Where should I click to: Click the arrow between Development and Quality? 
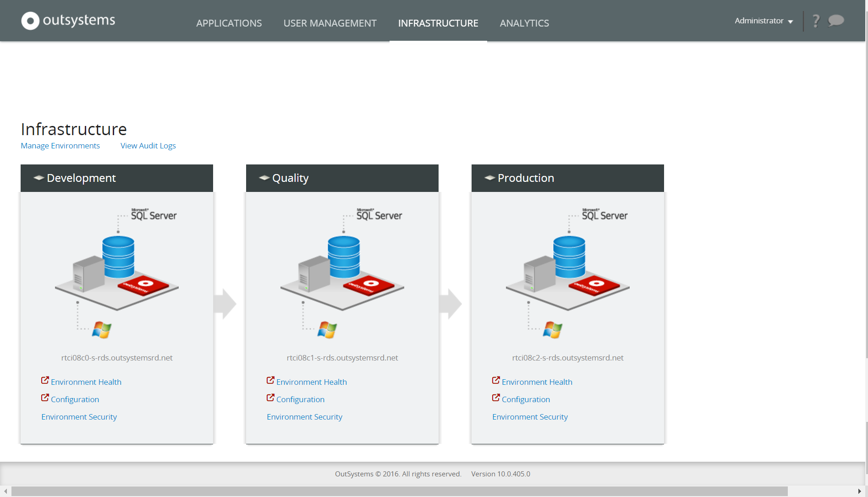225,303
